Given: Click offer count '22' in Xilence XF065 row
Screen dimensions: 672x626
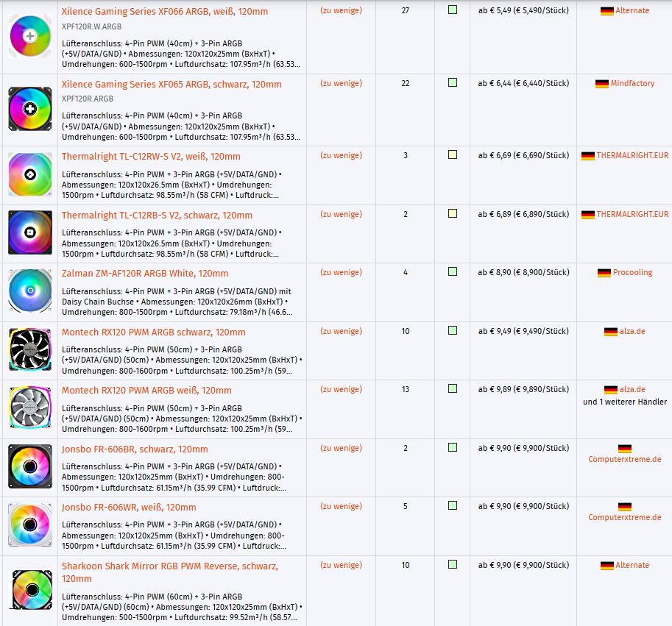Looking at the screenshot, I should (x=406, y=84).
